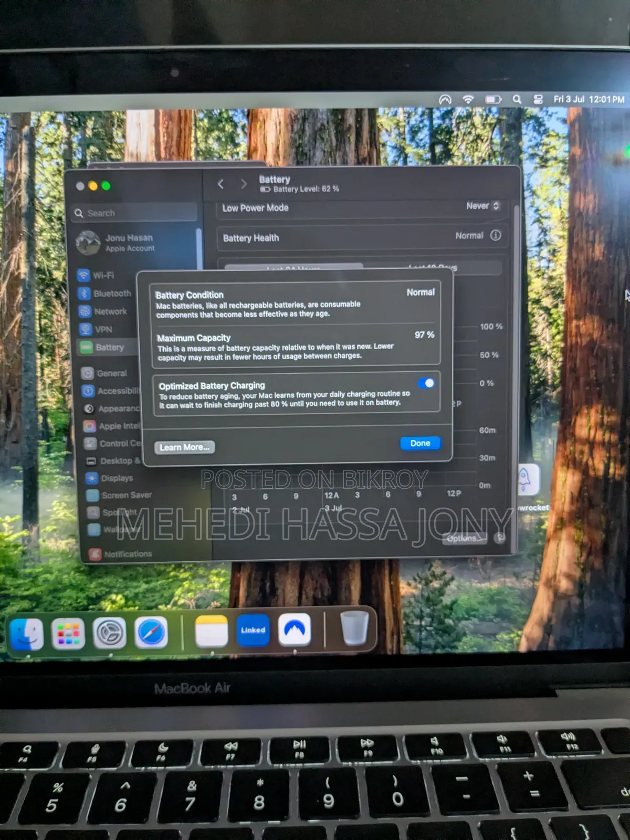
Task: Click date and time in menu bar
Action: tap(589, 99)
